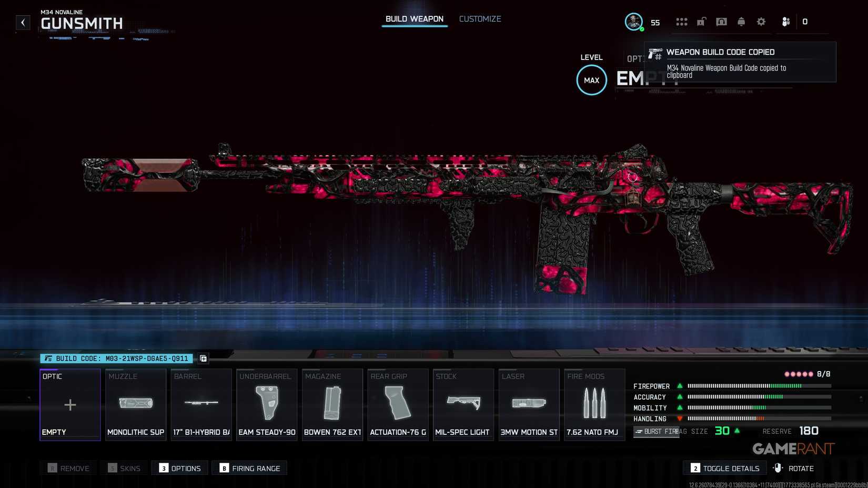This screenshot has height=488, width=868.
Task: Click the Burst Fire mode indicator
Action: click(656, 432)
